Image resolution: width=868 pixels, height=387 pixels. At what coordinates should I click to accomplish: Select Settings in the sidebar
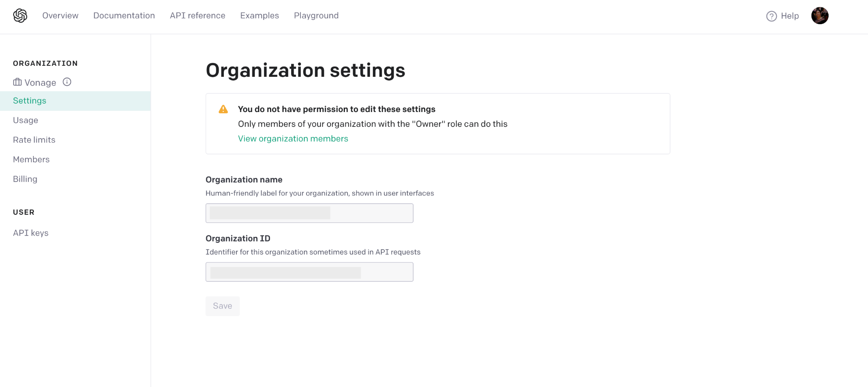30,101
